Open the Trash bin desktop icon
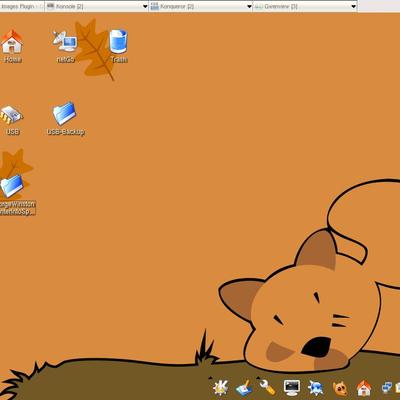The width and height of the screenshot is (400, 400). tap(118, 41)
